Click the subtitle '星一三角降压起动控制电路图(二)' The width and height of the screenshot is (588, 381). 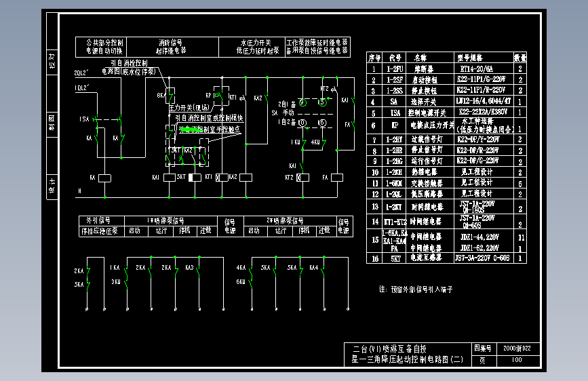(407, 359)
